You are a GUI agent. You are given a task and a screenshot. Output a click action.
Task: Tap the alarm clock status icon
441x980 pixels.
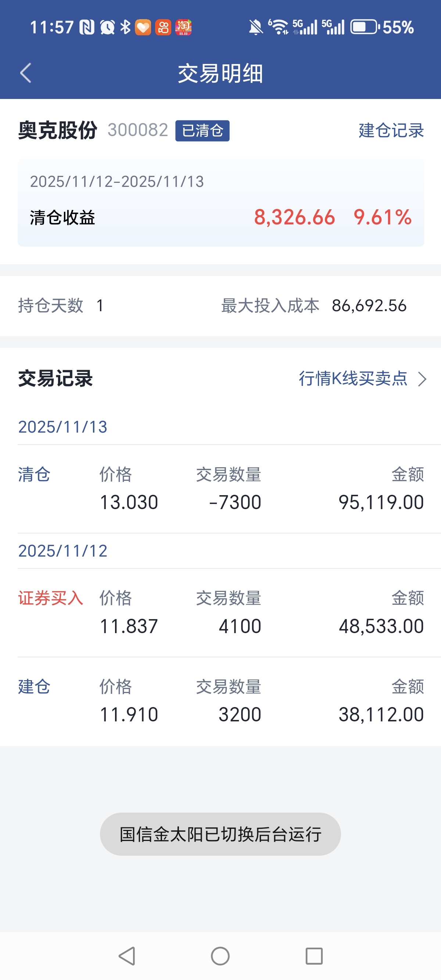[107, 27]
